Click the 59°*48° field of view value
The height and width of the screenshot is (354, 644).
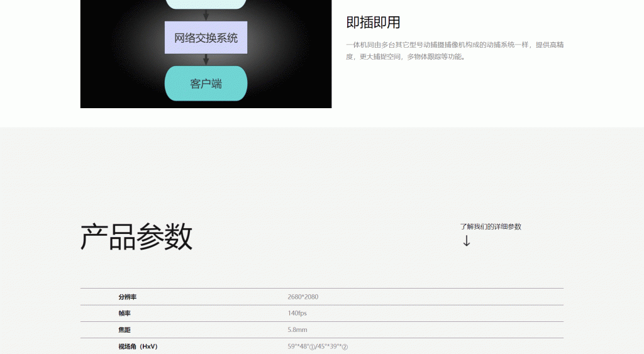point(298,346)
